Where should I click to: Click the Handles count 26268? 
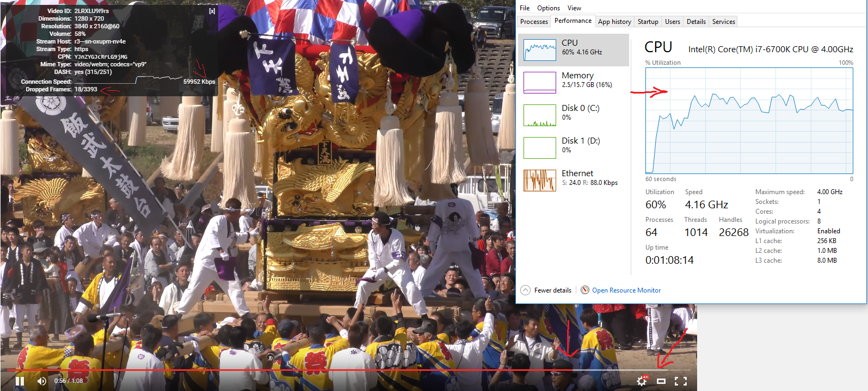click(734, 232)
